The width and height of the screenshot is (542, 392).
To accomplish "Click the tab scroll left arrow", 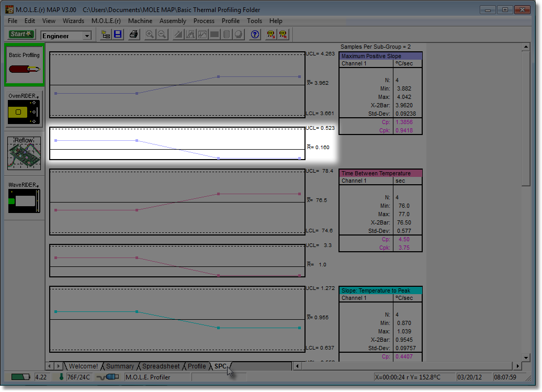I will (x=49, y=366).
